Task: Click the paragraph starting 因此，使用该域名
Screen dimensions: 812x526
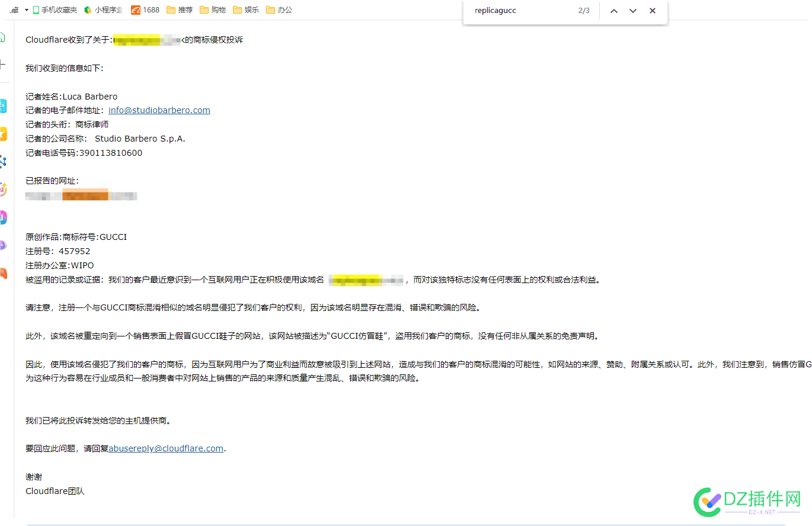Action: pos(418,371)
